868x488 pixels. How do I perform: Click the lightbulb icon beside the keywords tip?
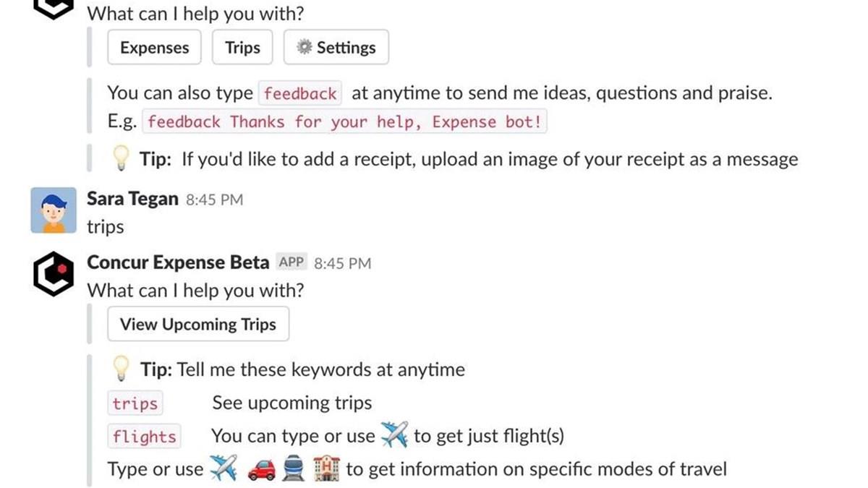pyautogui.click(x=122, y=369)
